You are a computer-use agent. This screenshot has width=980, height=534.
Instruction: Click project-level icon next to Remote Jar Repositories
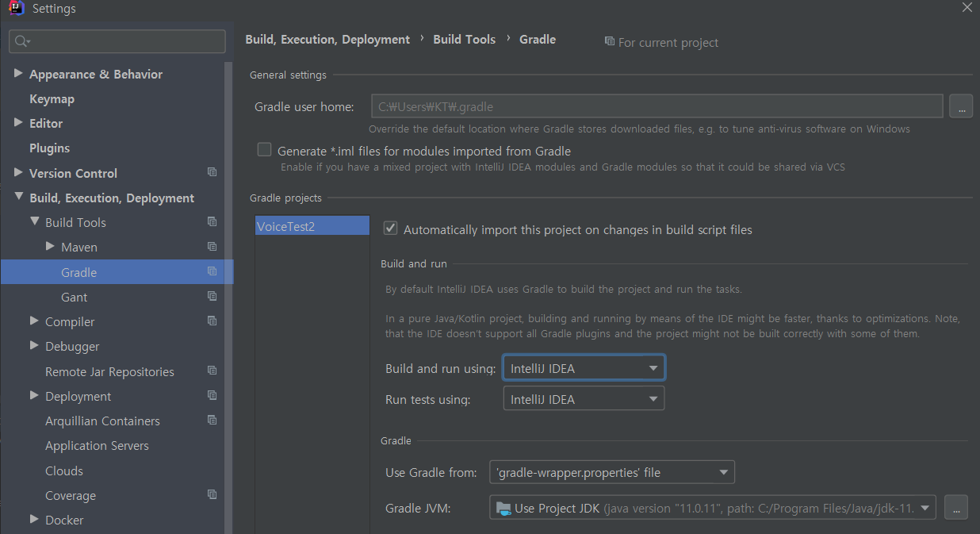click(x=212, y=371)
